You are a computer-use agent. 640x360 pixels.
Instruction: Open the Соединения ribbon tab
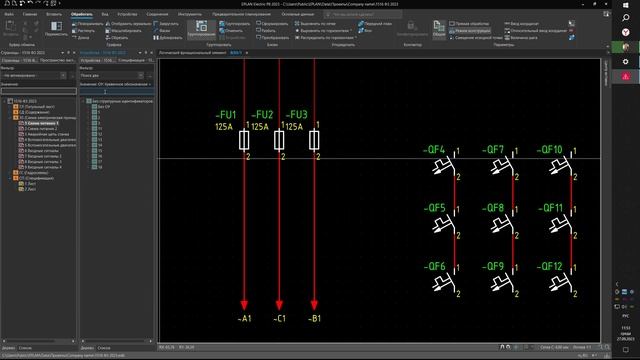pos(157,14)
